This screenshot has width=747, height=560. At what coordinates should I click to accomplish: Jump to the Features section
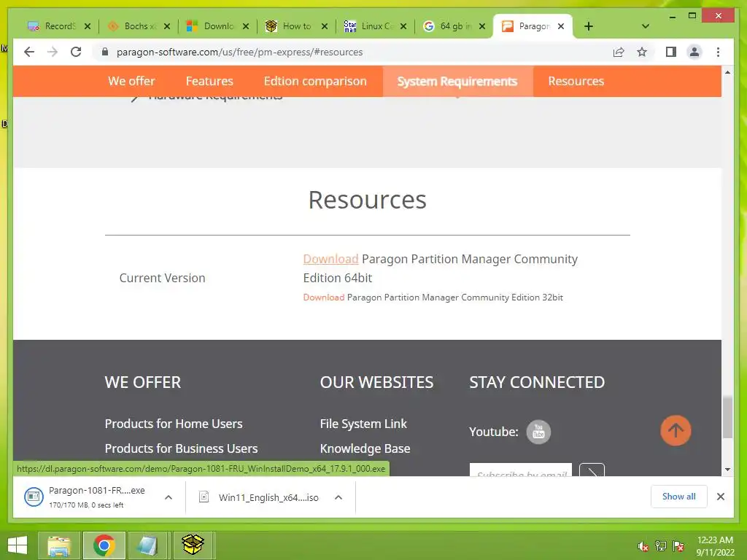(209, 81)
